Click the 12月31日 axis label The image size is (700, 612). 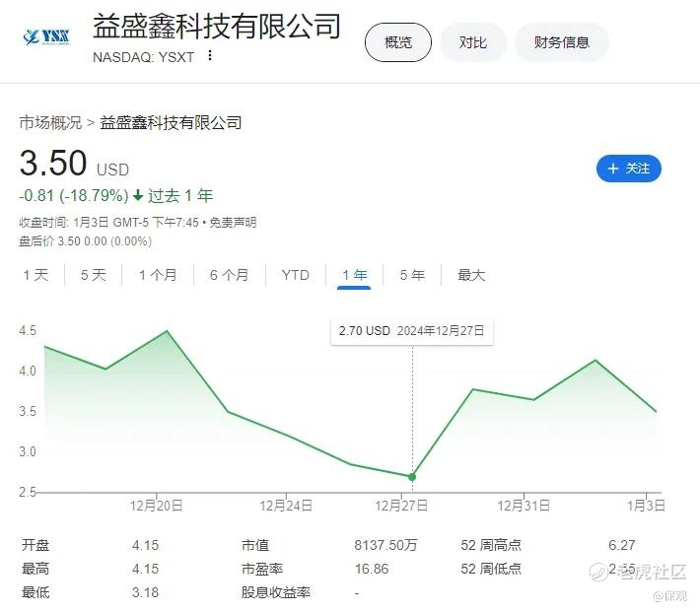(x=524, y=506)
